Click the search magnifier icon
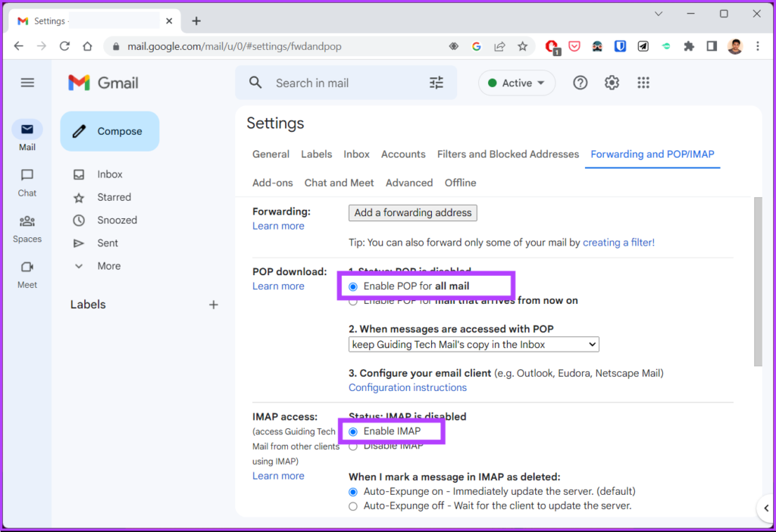This screenshot has width=776, height=532. (x=255, y=83)
